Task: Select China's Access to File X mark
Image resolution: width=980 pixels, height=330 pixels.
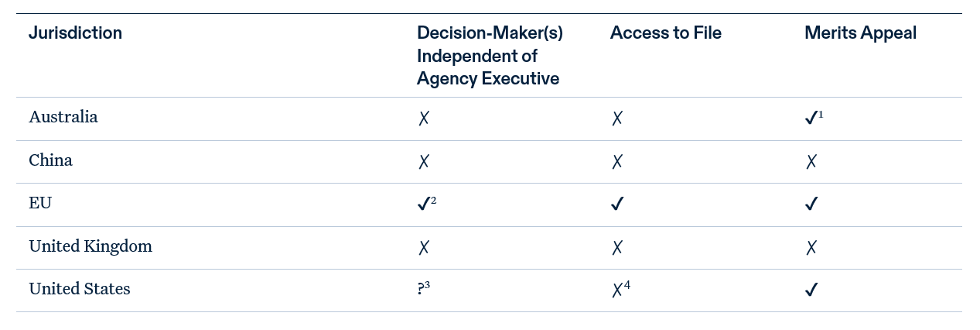Action: pos(617,162)
